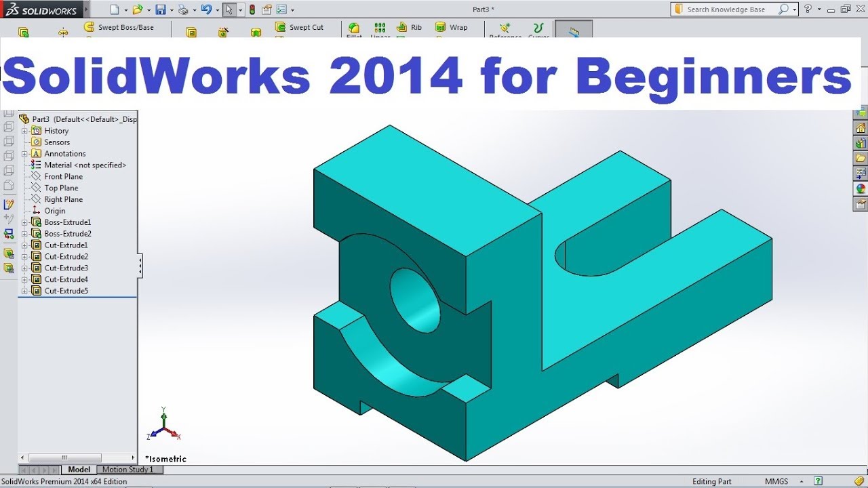Select Material <not specified> item

click(79, 165)
